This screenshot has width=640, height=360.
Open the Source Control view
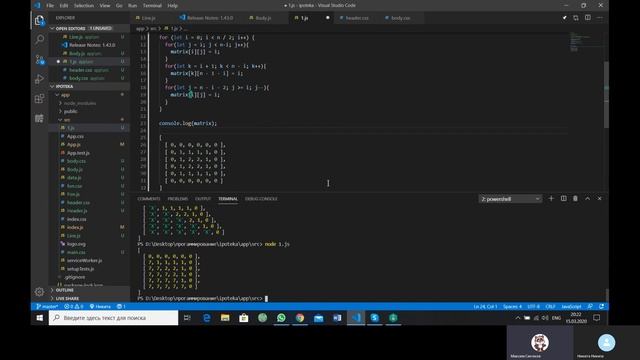pyautogui.click(x=40, y=59)
